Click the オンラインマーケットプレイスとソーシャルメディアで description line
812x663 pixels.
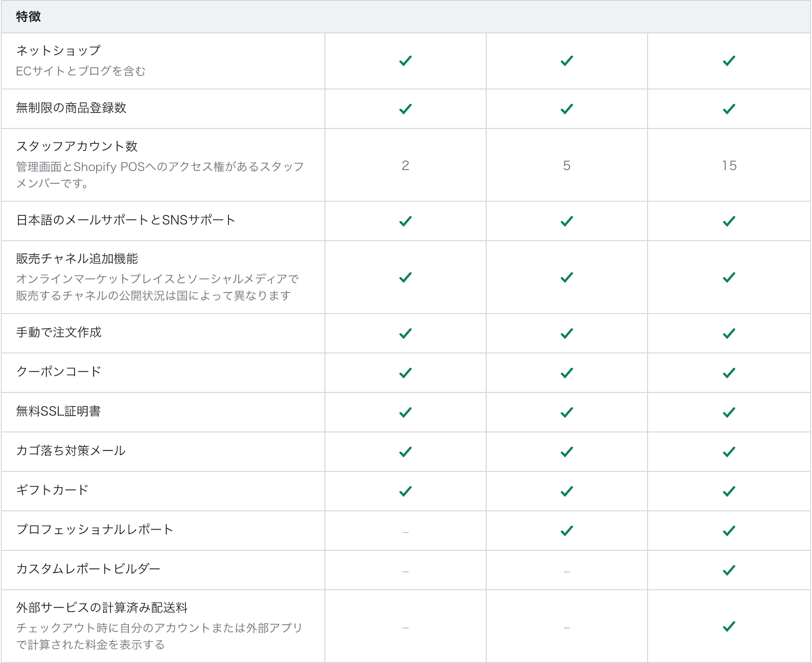pyautogui.click(x=158, y=279)
